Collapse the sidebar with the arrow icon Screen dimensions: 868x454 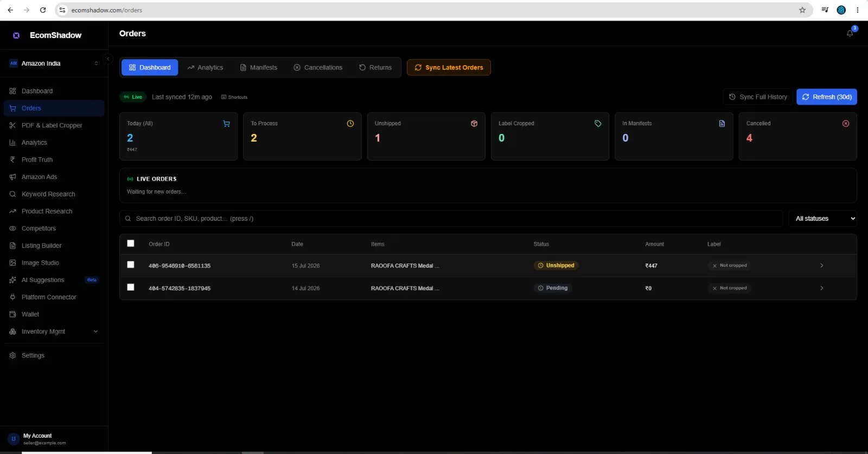tap(108, 59)
